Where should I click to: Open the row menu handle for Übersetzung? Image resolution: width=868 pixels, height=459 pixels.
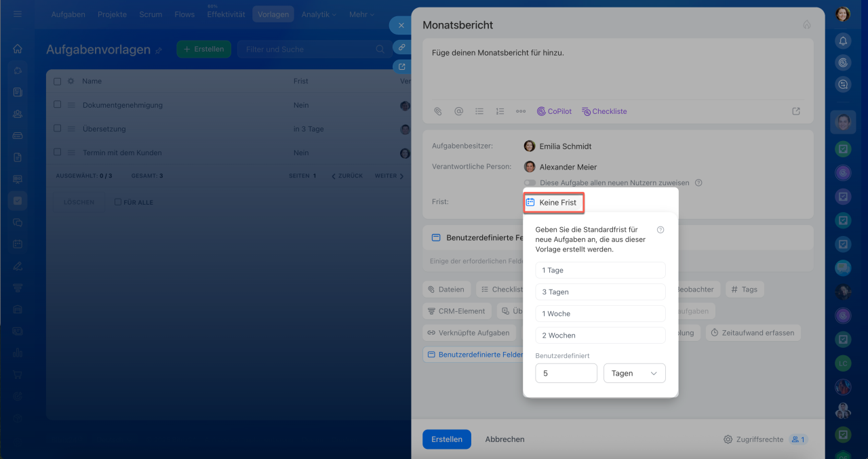pyautogui.click(x=71, y=129)
